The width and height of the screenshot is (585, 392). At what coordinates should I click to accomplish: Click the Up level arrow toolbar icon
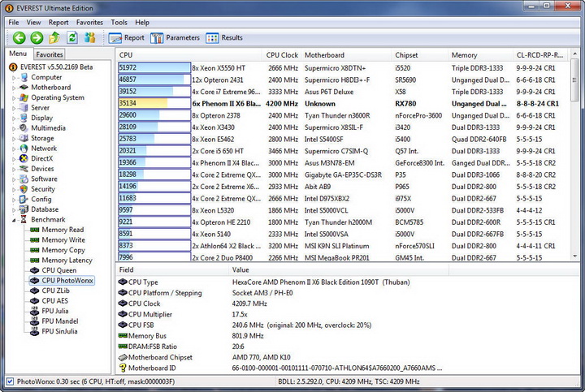coord(54,37)
